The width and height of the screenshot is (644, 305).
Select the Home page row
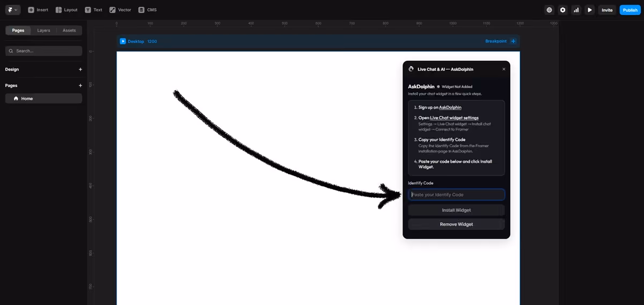43,98
